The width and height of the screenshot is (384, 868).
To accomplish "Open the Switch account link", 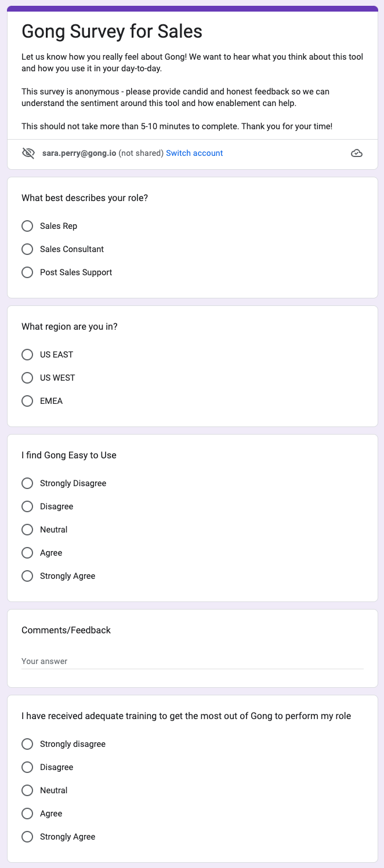I will pyautogui.click(x=194, y=153).
